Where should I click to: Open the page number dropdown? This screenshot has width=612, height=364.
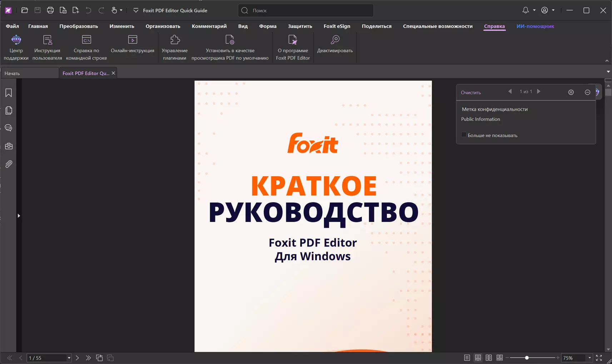tap(69, 358)
